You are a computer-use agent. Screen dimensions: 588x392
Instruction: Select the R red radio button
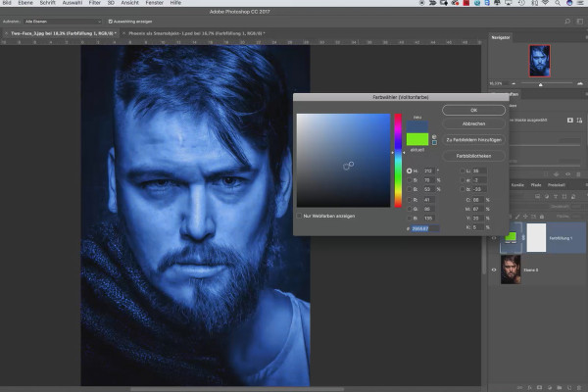point(409,200)
